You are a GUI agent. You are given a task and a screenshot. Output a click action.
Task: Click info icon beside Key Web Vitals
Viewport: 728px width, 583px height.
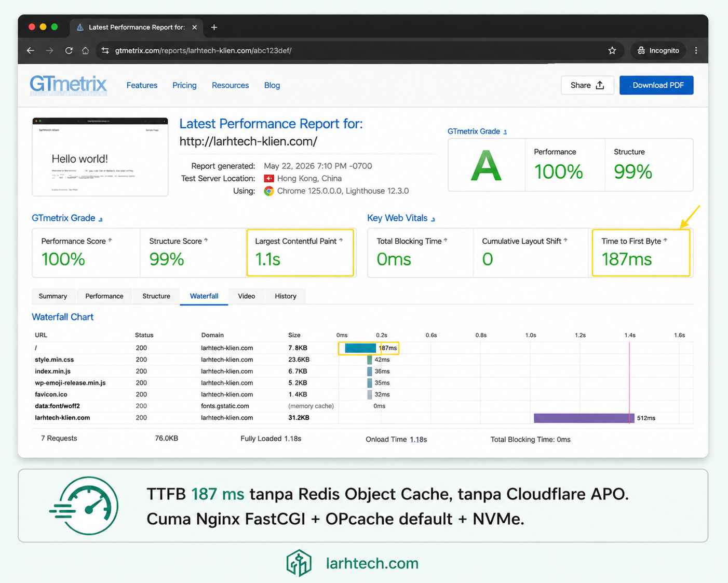(433, 219)
